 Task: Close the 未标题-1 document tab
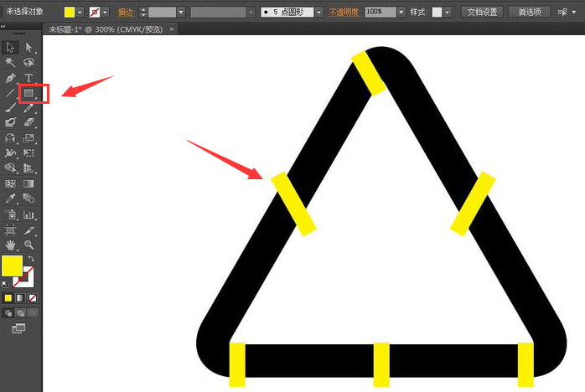172,28
